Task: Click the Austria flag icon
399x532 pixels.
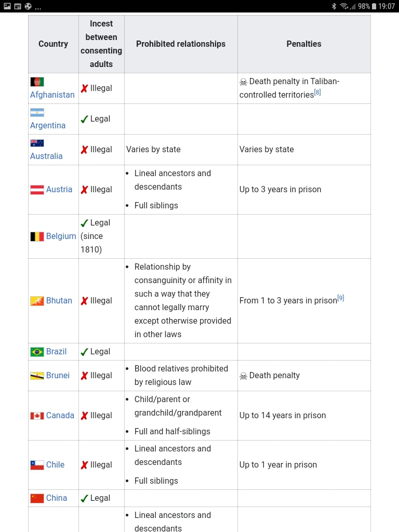Action: pyautogui.click(x=37, y=190)
